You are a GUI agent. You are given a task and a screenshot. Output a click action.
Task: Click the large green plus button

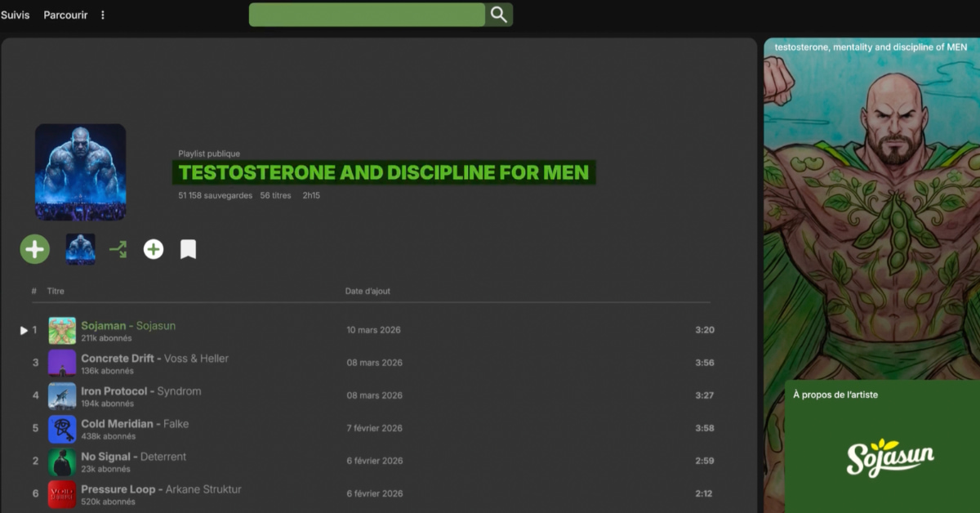click(x=34, y=249)
